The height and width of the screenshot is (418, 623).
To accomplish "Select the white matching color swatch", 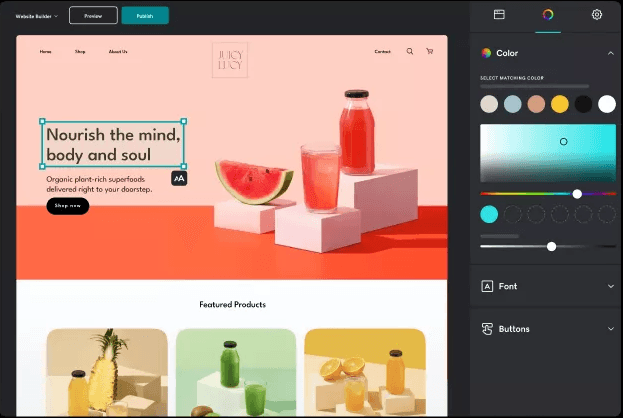I will tap(607, 104).
